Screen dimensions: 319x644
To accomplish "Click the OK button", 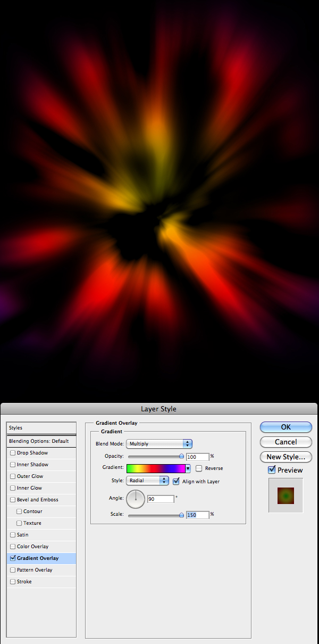I will point(286,427).
